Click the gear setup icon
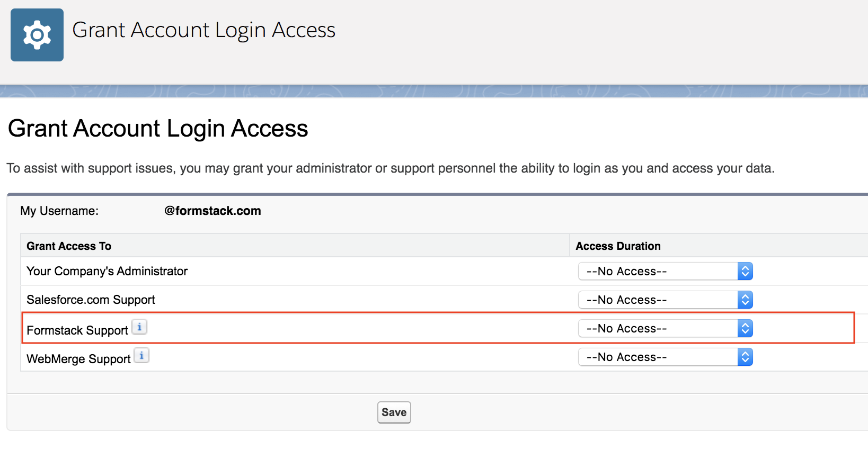The height and width of the screenshot is (468, 868). click(37, 35)
